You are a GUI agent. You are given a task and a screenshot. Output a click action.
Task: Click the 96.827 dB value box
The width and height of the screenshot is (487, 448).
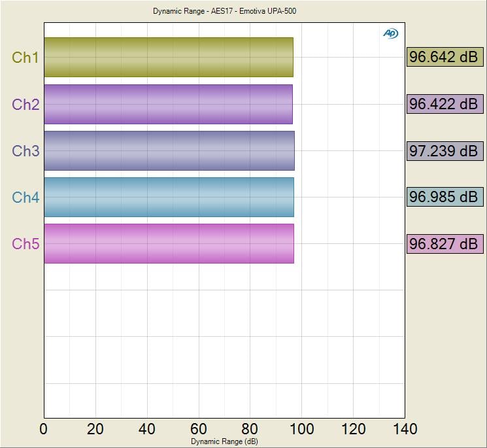(x=444, y=244)
